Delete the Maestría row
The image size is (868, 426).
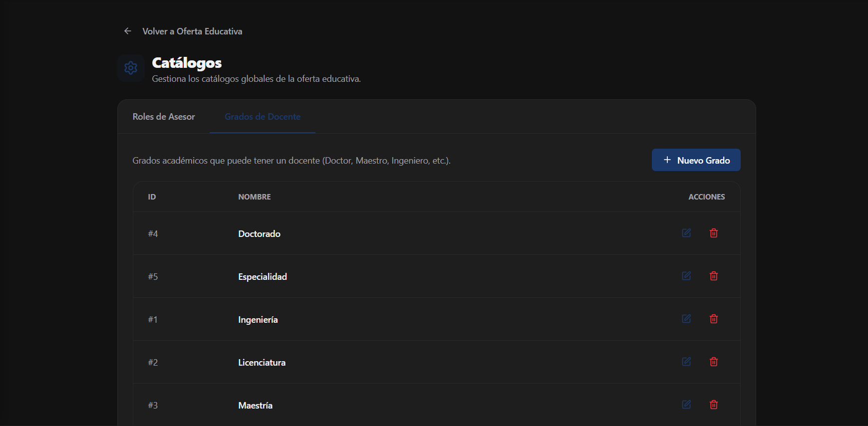pos(714,405)
